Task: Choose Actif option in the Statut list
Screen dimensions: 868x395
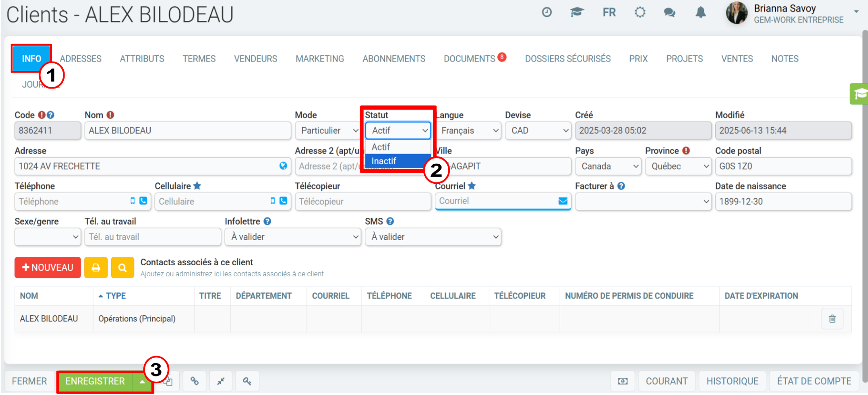Action: click(398, 147)
